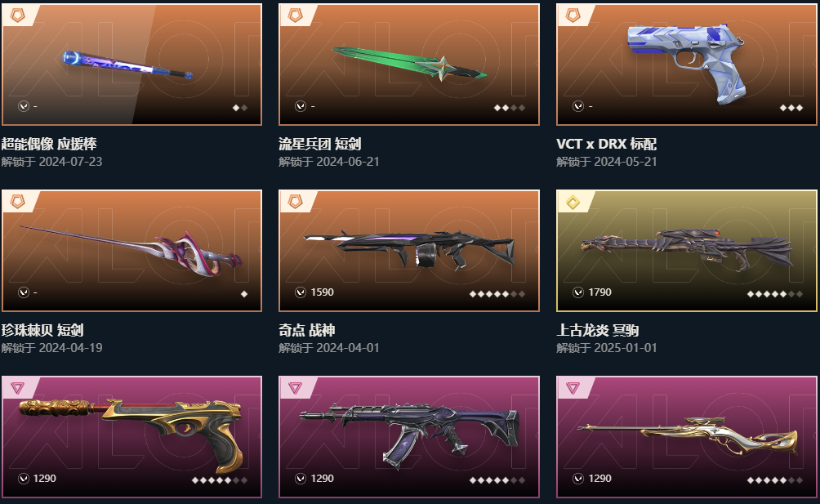The width and height of the screenshot is (820, 504).
Task: Click the pink triangle badge on the gold pistol card
Action: [x=18, y=388]
